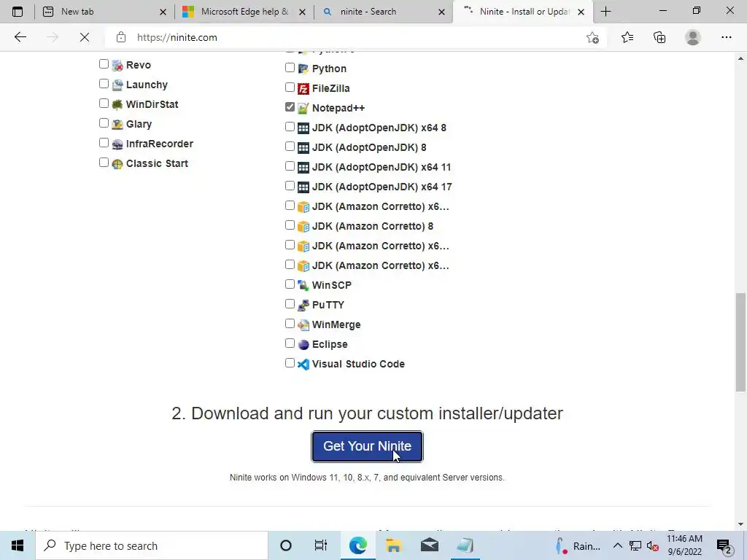747x560 pixels.
Task: Open a new browser tab
Action: click(x=606, y=12)
